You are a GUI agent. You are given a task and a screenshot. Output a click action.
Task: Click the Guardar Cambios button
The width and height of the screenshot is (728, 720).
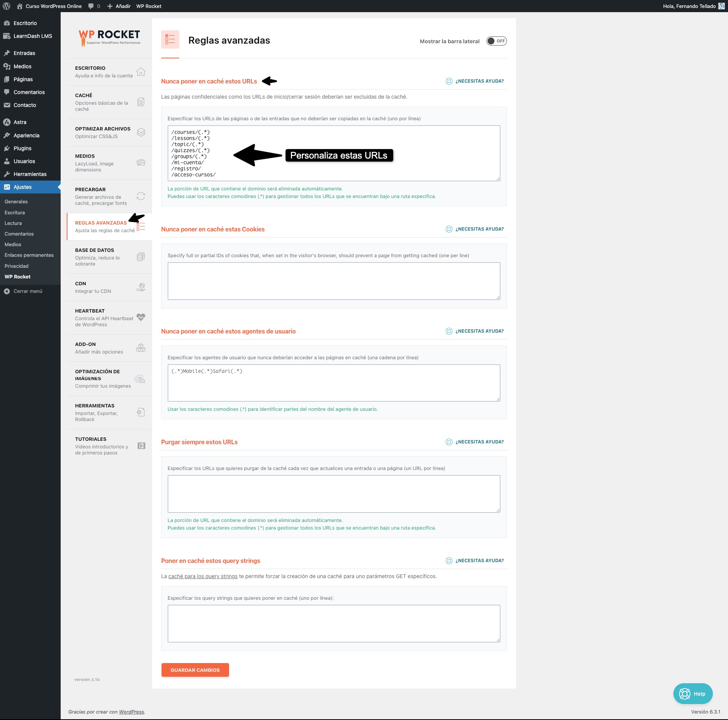pyautogui.click(x=195, y=670)
